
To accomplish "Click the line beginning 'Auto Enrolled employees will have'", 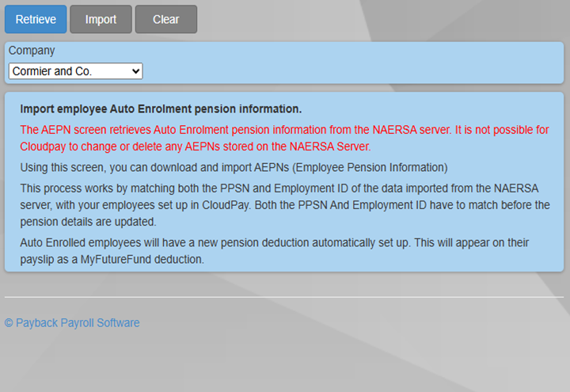I will coord(275,242).
